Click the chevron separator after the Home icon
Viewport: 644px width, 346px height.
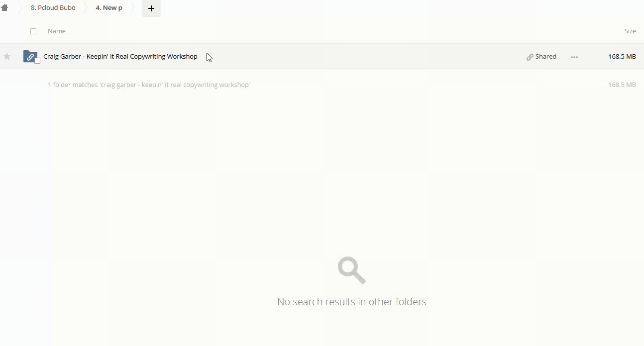[20, 8]
